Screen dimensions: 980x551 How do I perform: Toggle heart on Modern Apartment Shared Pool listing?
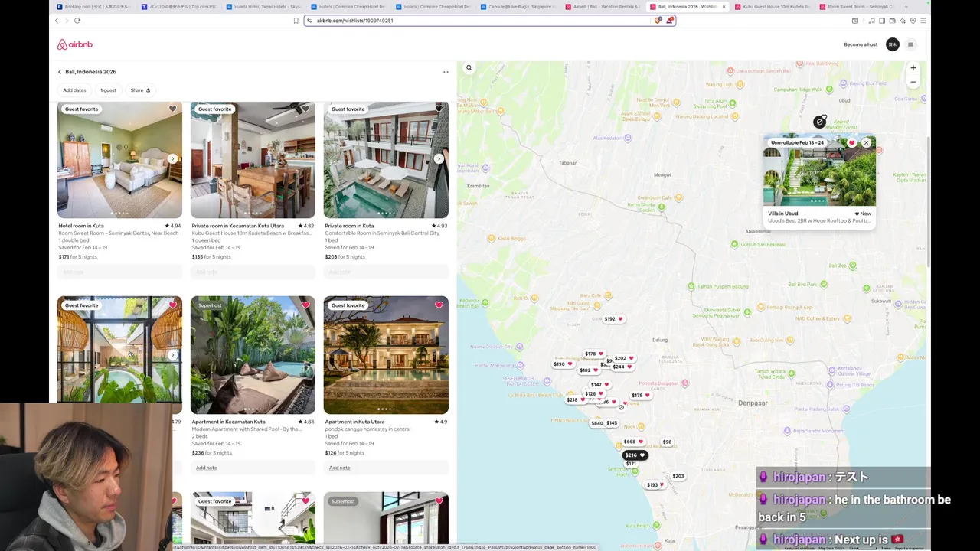click(x=305, y=305)
